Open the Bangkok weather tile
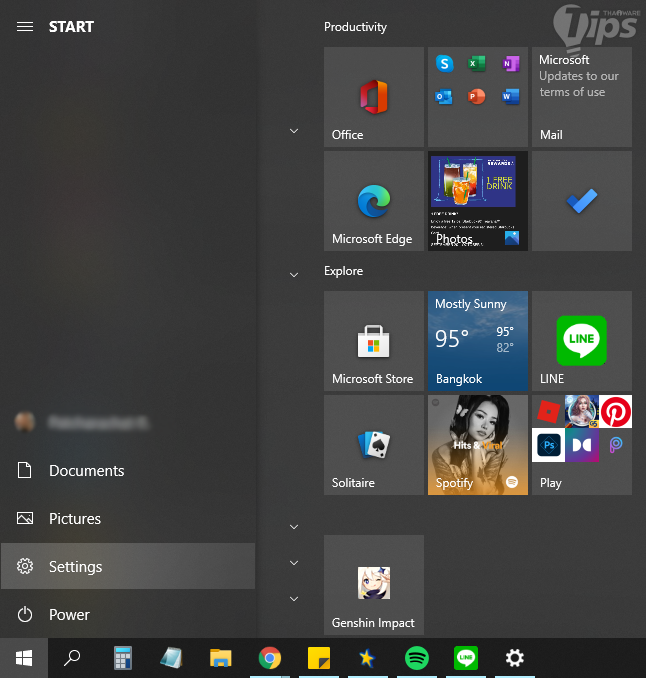Viewport: 646px width, 678px height. (x=478, y=341)
